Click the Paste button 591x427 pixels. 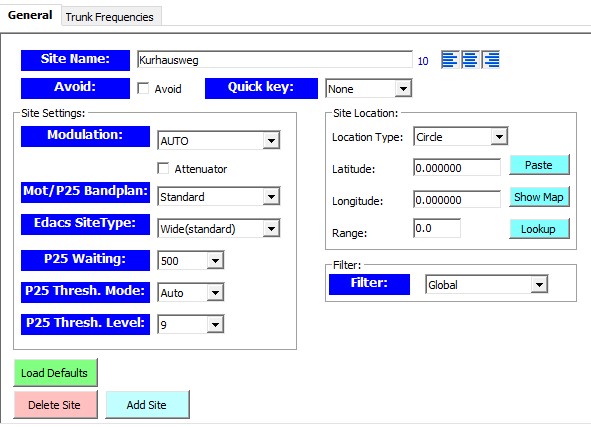(x=539, y=165)
